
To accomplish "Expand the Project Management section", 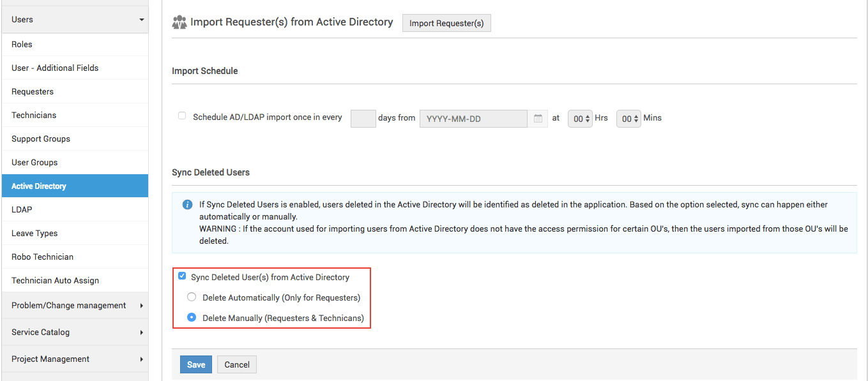I will (x=75, y=359).
